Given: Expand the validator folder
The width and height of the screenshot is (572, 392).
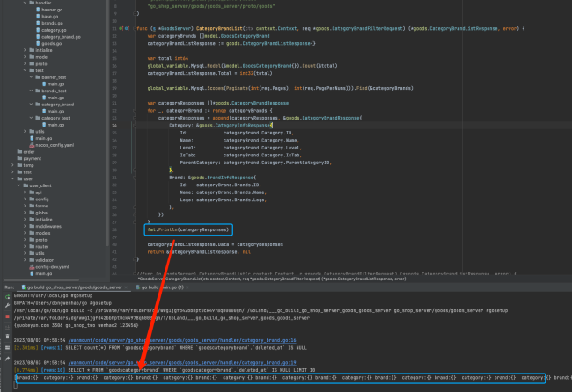Looking at the screenshot, I should click(x=26, y=260).
